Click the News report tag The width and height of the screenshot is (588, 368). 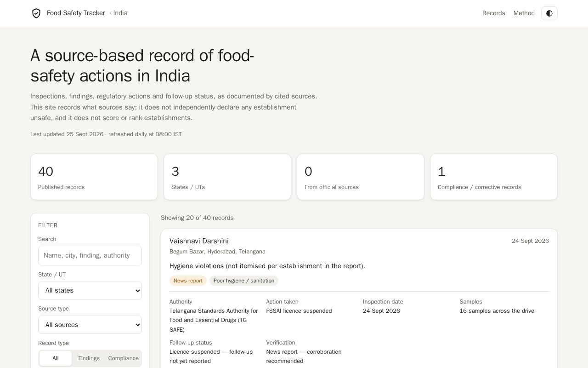click(188, 281)
